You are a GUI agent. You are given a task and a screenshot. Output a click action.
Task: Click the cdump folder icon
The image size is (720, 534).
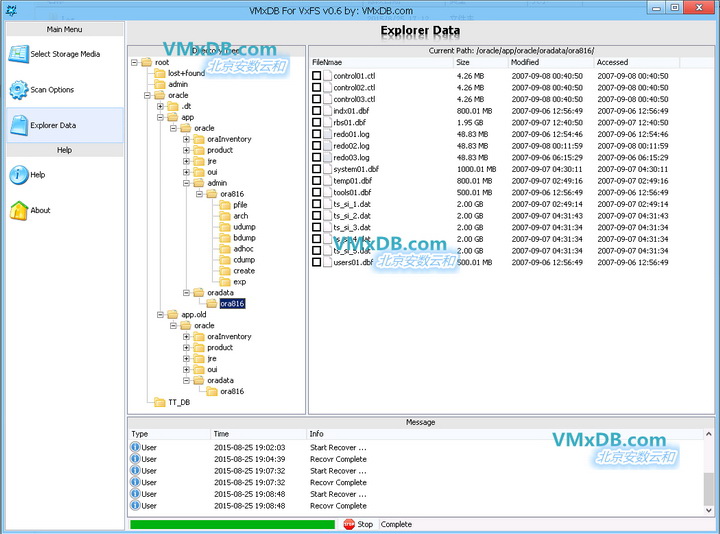pyautogui.click(x=225, y=260)
